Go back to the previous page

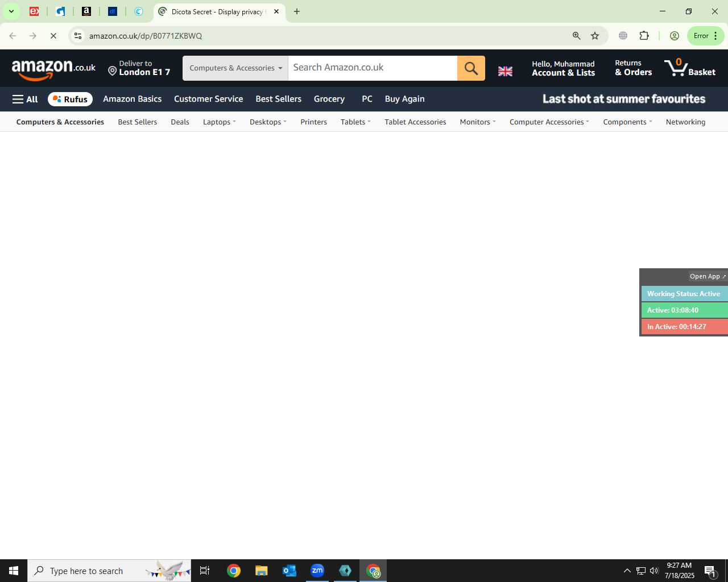coord(13,36)
